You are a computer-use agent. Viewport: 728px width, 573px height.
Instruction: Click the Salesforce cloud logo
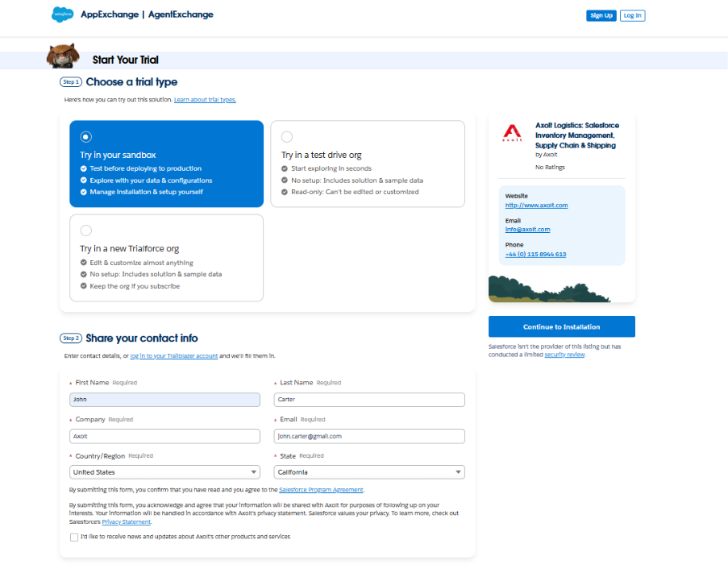tap(62, 15)
